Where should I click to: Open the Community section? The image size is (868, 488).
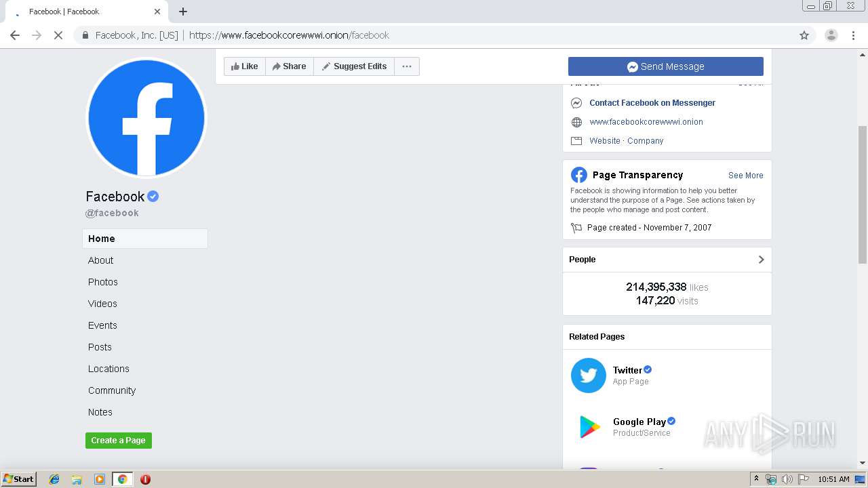tap(112, 390)
